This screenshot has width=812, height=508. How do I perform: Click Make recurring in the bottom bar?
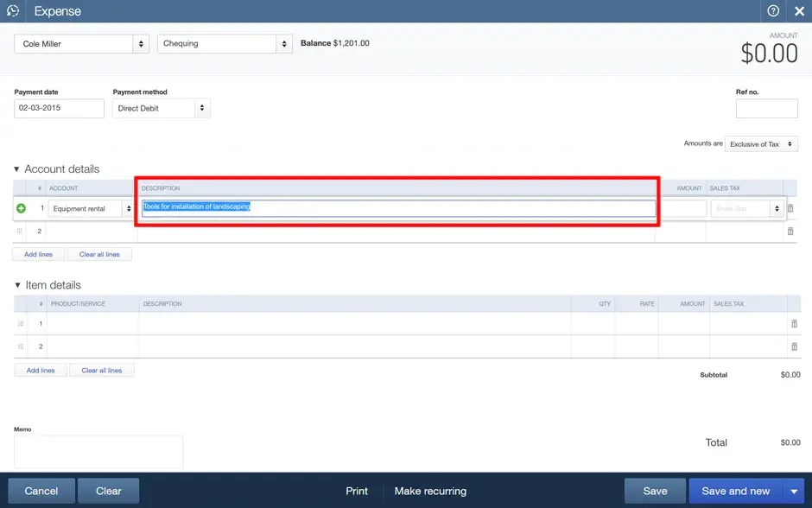(x=430, y=491)
